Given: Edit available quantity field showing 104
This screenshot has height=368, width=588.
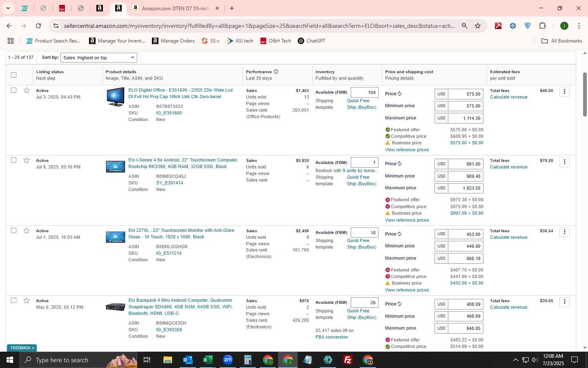Looking at the screenshot, I should click(x=364, y=92).
